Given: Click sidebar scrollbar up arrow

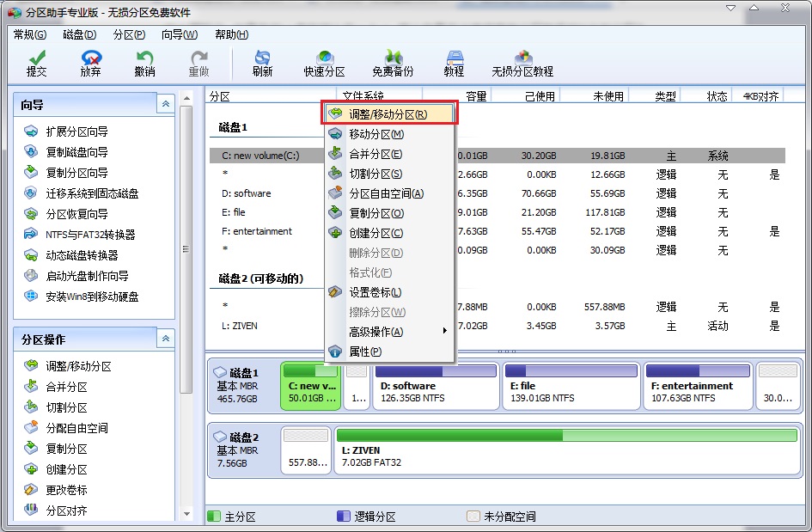Looking at the screenshot, I should coord(186,98).
